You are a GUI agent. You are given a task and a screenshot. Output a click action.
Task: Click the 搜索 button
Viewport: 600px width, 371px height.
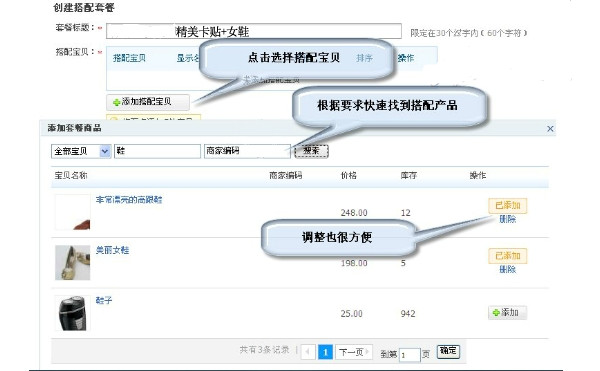coord(311,151)
